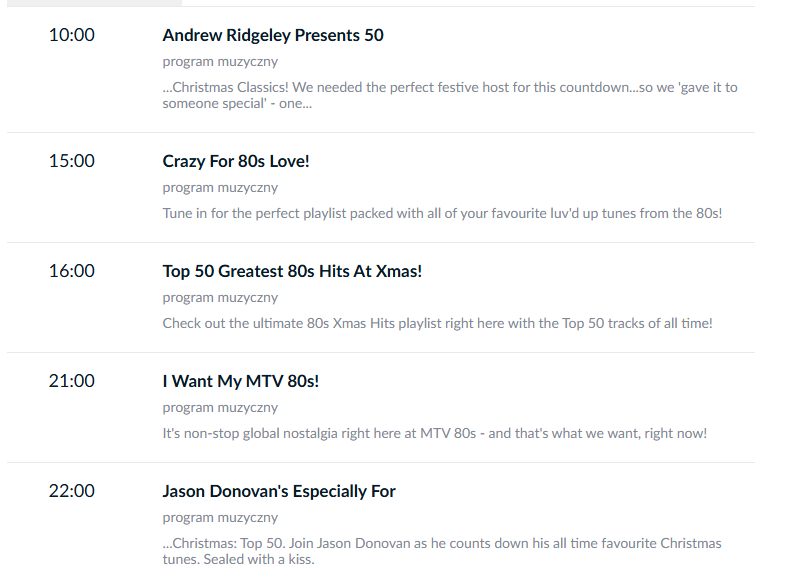The height and width of the screenshot is (579, 787).
Task: Click program muzyczny under Crazy For 80s Love
Action: pos(220,188)
